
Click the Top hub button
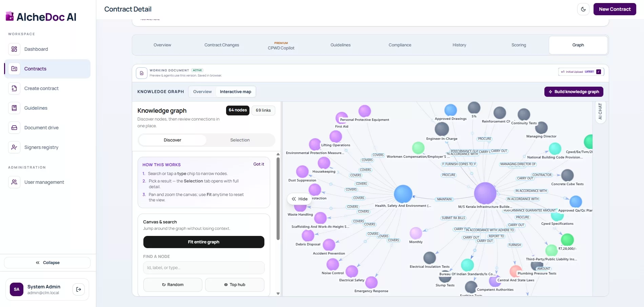[235, 285]
